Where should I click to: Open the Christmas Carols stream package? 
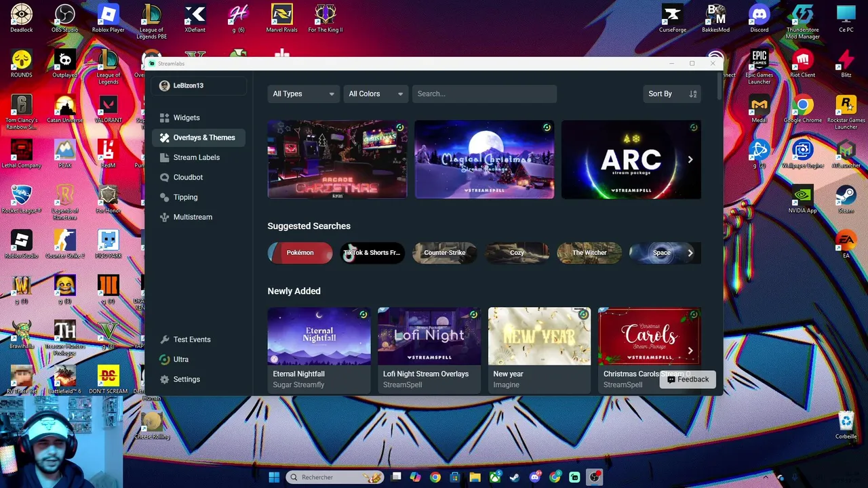tap(650, 350)
